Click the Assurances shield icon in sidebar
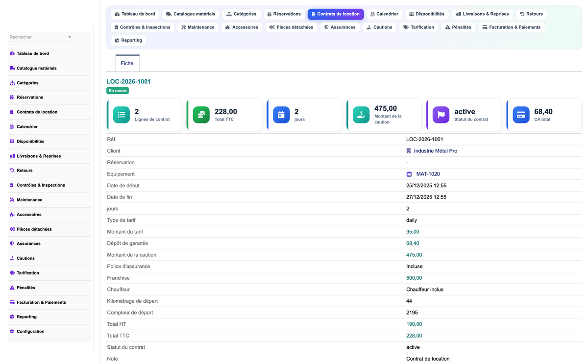 [x=12, y=243]
